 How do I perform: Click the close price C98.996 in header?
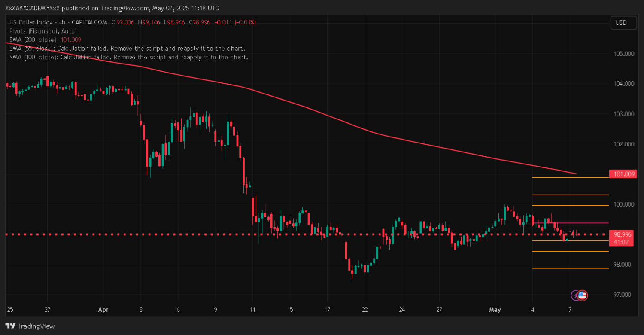tap(199, 22)
